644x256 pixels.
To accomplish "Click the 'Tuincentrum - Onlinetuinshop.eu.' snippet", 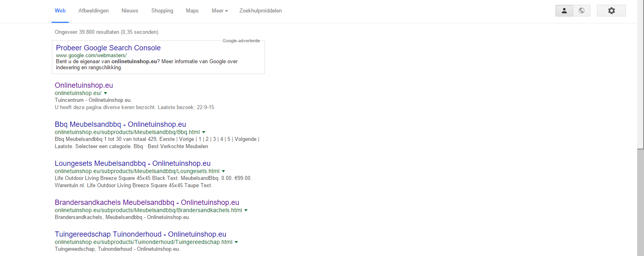I will tap(93, 100).
